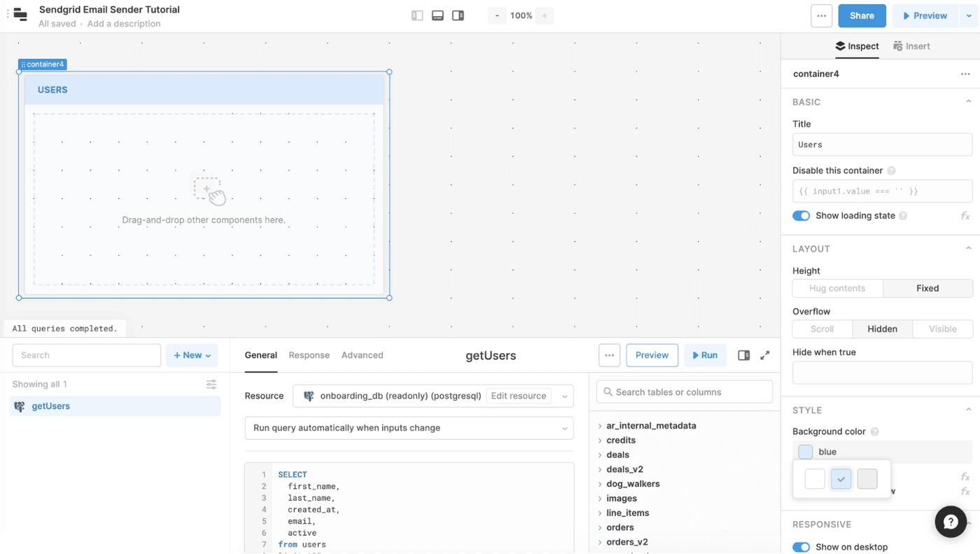
Task: Turn off Show on desktop
Action: pos(801,547)
